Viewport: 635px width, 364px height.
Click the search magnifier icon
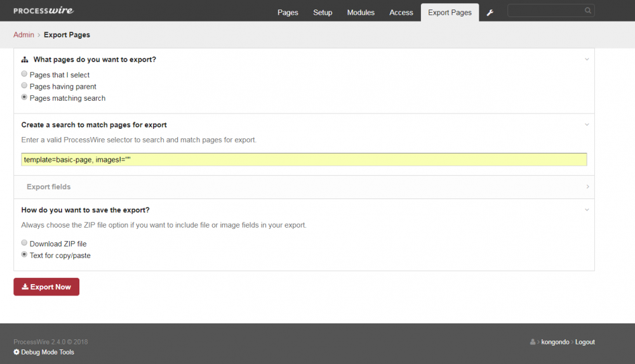(x=588, y=11)
